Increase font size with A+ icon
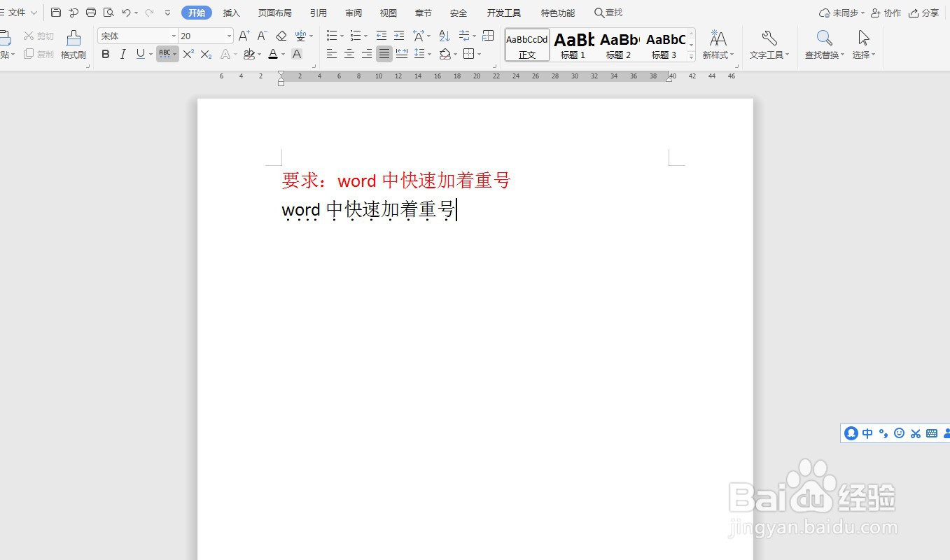The height and width of the screenshot is (560, 950). [244, 36]
